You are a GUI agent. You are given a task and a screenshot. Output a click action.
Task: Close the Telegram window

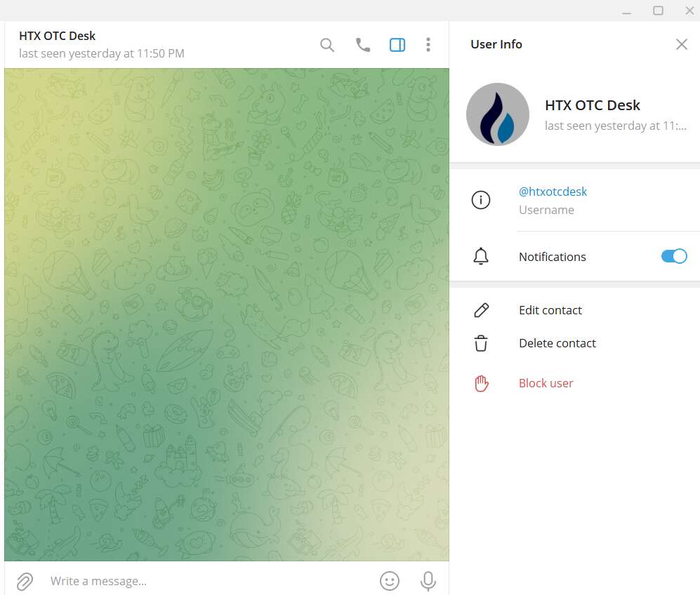tap(689, 11)
